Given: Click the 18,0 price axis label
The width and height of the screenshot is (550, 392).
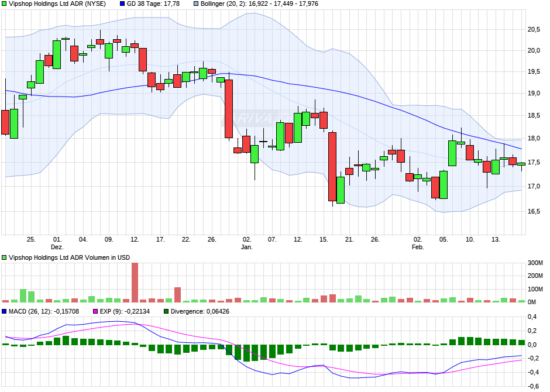Looking at the screenshot, I should (x=534, y=139).
